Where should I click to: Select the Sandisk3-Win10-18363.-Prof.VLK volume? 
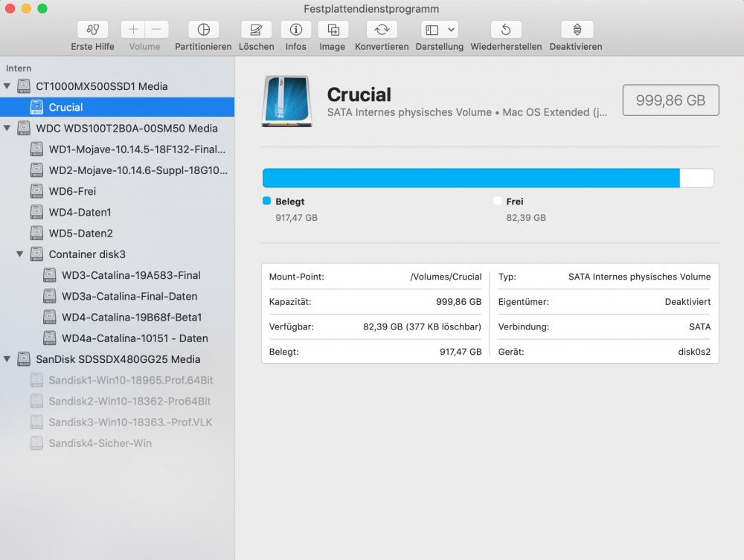[x=118, y=422]
